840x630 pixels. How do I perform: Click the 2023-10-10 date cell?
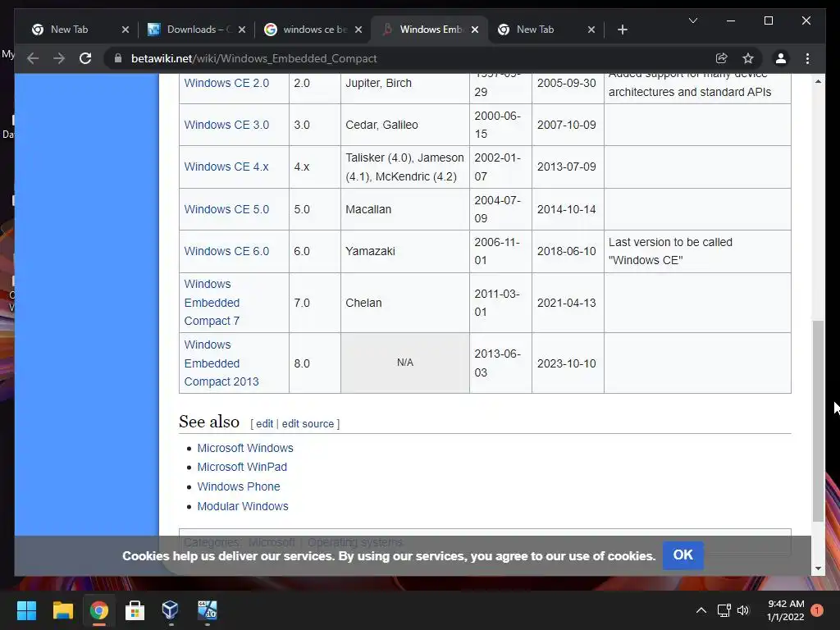coord(568,363)
